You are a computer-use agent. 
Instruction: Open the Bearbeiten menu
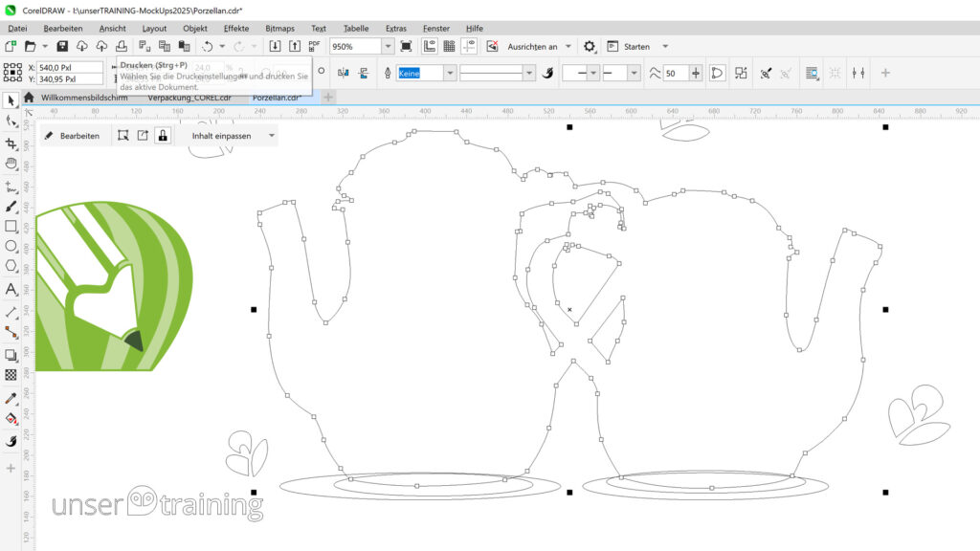coord(62,28)
